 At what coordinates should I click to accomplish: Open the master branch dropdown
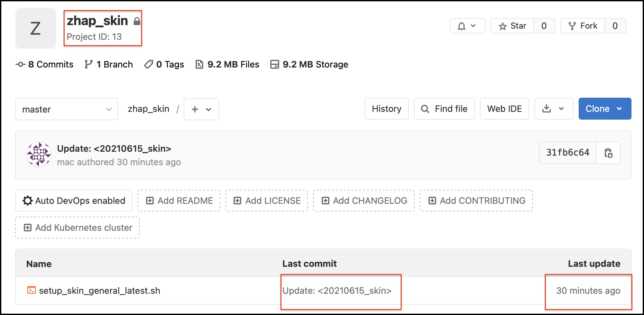[x=67, y=109]
